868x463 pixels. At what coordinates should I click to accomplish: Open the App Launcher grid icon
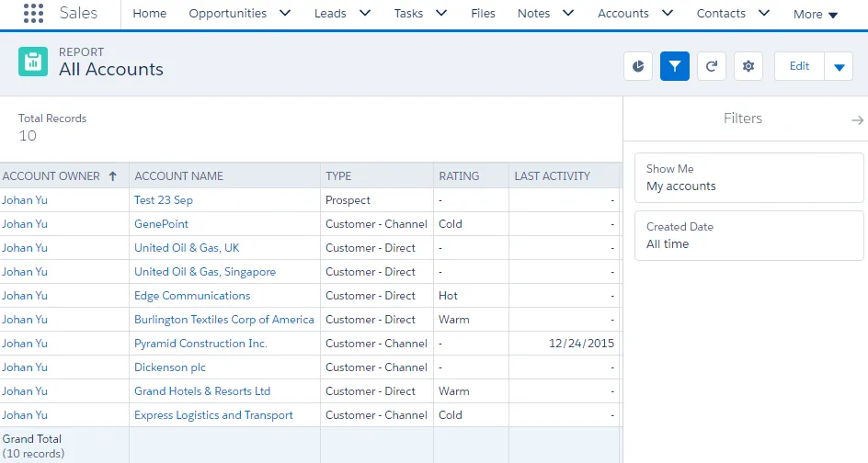tap(33, 14)
